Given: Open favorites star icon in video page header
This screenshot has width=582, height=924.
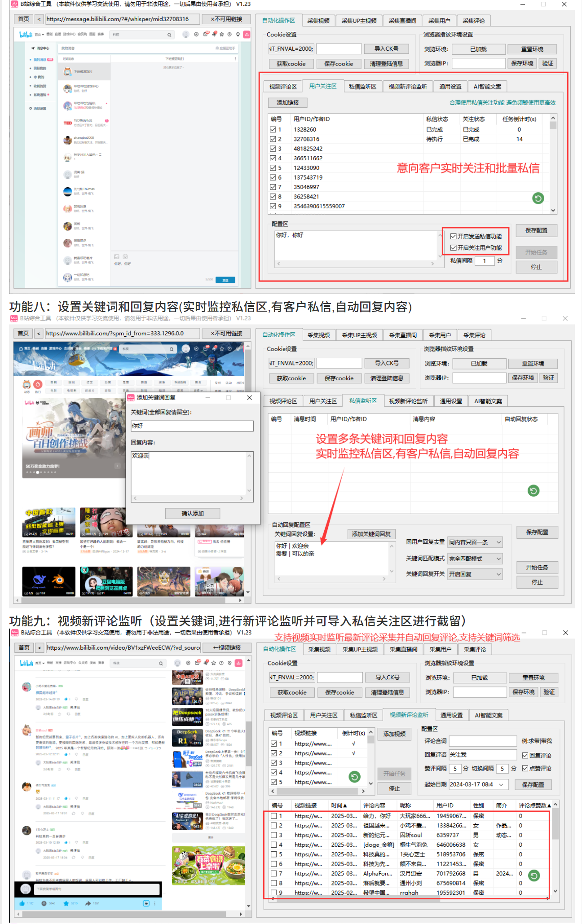Looking at the screenshot, I should pyautogui.click(x=214, y=663).
